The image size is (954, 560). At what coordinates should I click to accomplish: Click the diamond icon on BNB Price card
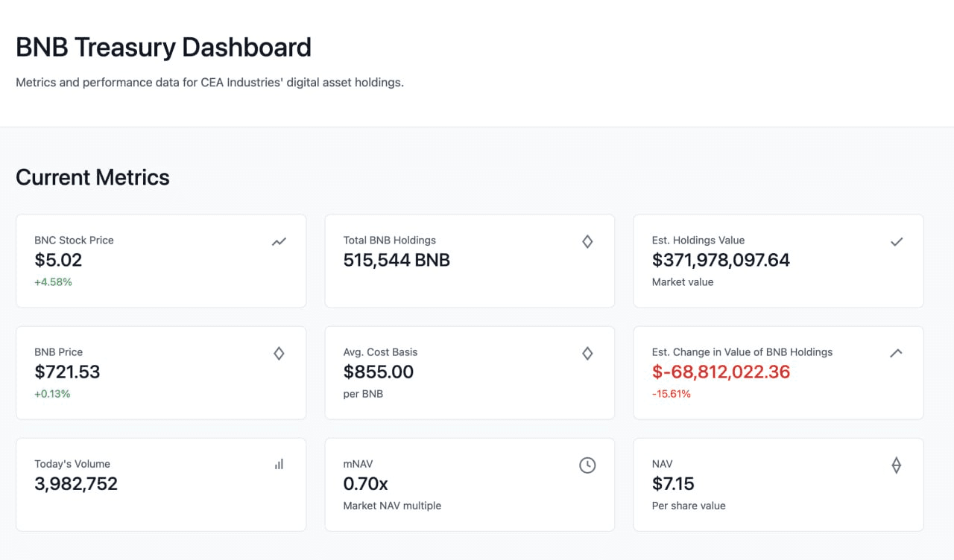(279, 353)
